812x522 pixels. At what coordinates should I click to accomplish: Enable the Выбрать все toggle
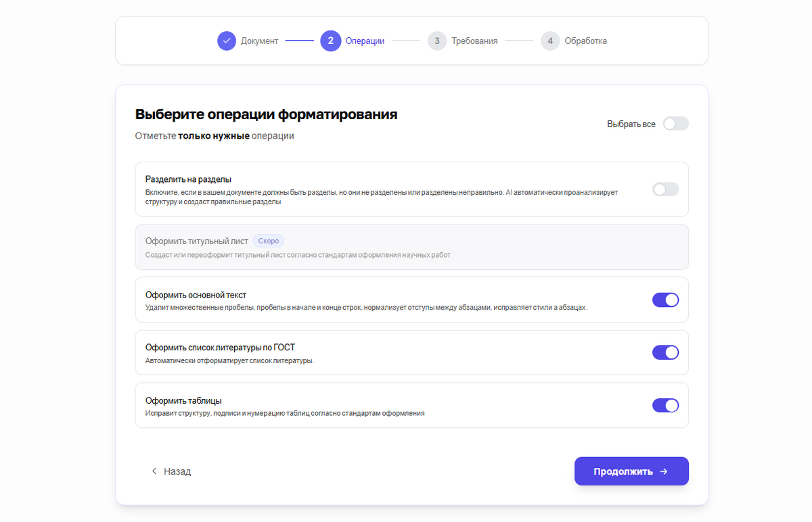coord(676,124)
